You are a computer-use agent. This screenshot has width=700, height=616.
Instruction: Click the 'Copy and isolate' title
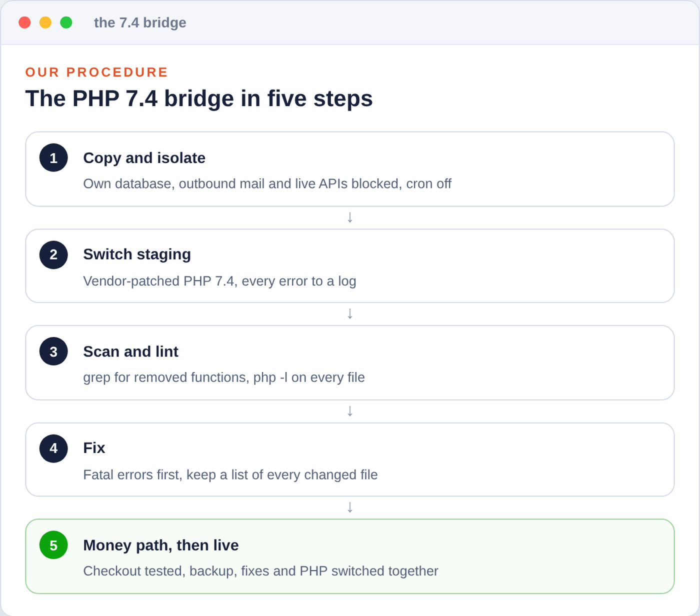pos(144,157)
